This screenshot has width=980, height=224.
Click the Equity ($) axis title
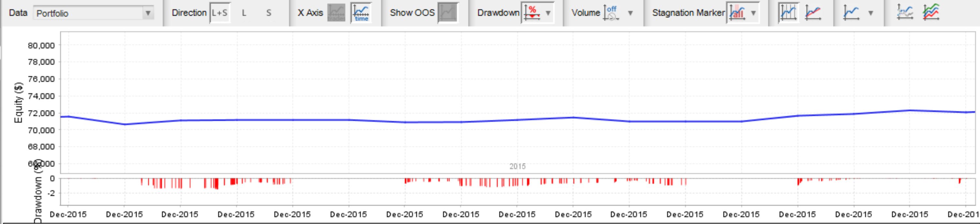click(18, 103)
